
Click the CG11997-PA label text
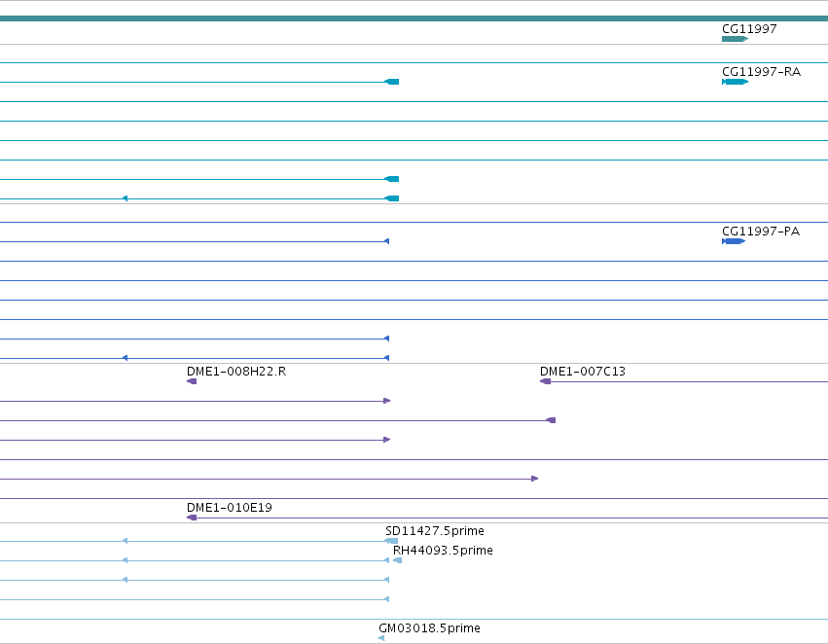761,232
